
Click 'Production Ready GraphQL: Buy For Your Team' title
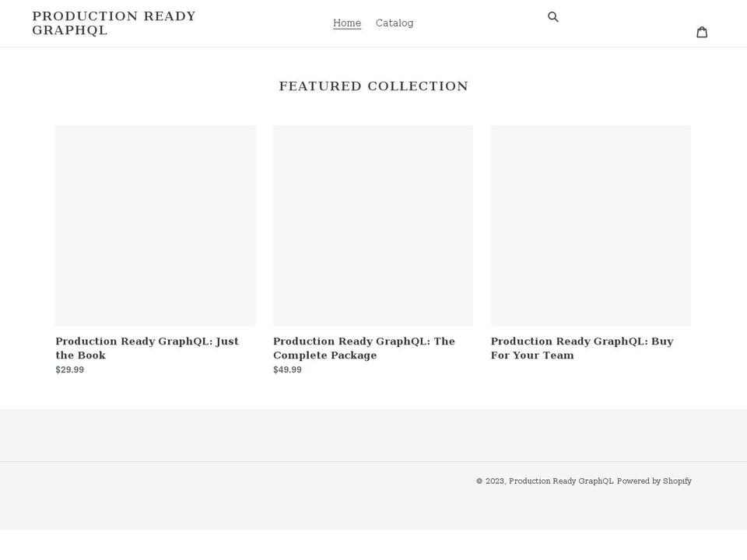click(x=582, y=348)
